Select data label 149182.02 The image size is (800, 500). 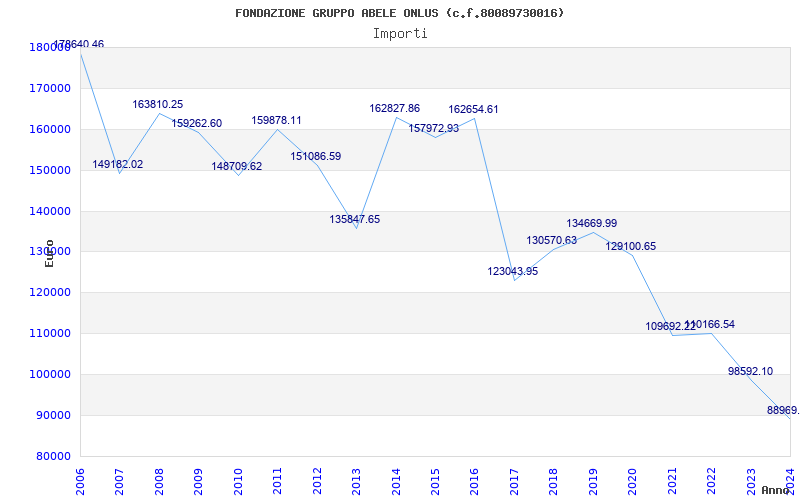click(x=118, y=165)
